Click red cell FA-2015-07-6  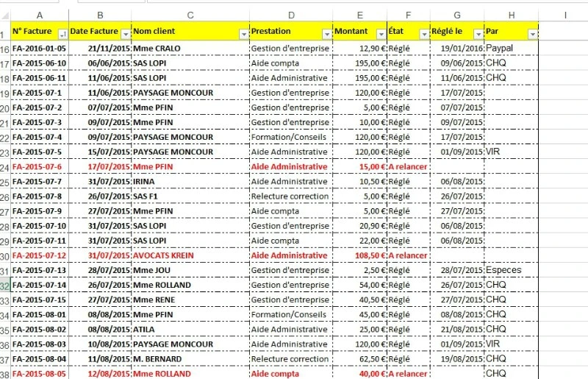(x=40, y=167)
